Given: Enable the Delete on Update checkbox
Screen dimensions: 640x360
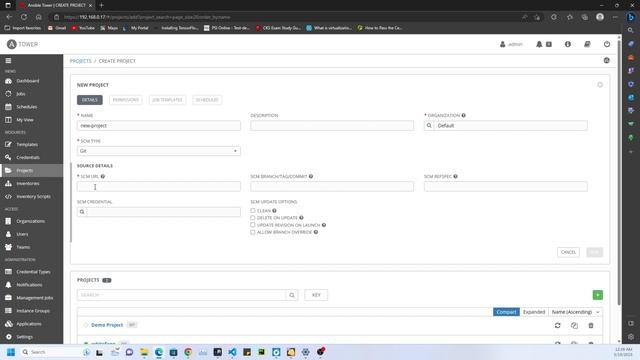Looking at the screenshot, I should pyautogui.click(x=253, y=218).
